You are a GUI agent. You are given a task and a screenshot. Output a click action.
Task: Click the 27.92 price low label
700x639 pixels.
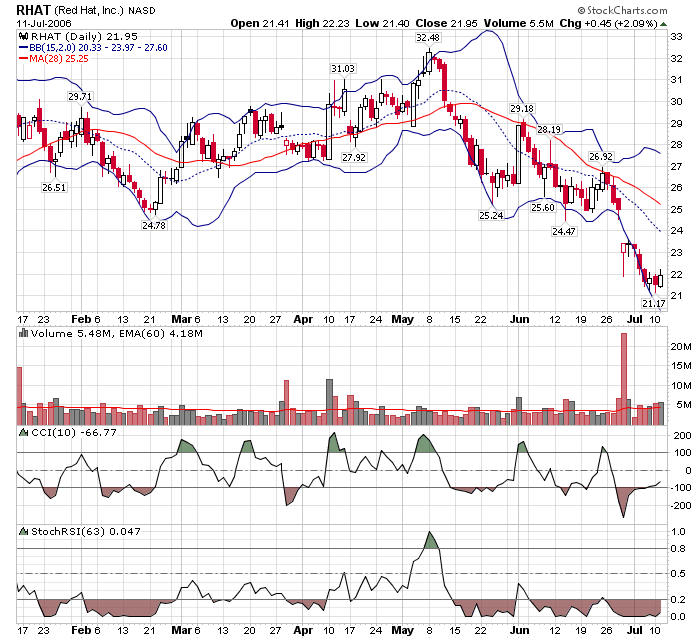coord(354,157)
